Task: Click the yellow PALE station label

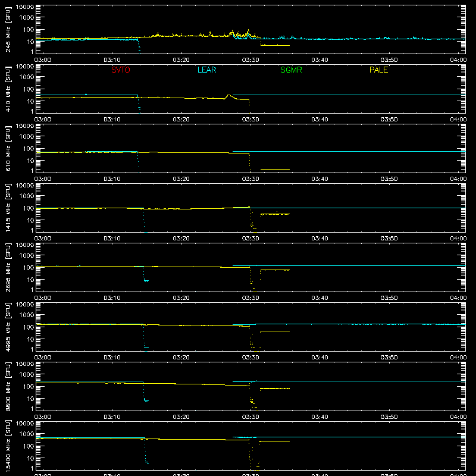Action: pos(378,70)
